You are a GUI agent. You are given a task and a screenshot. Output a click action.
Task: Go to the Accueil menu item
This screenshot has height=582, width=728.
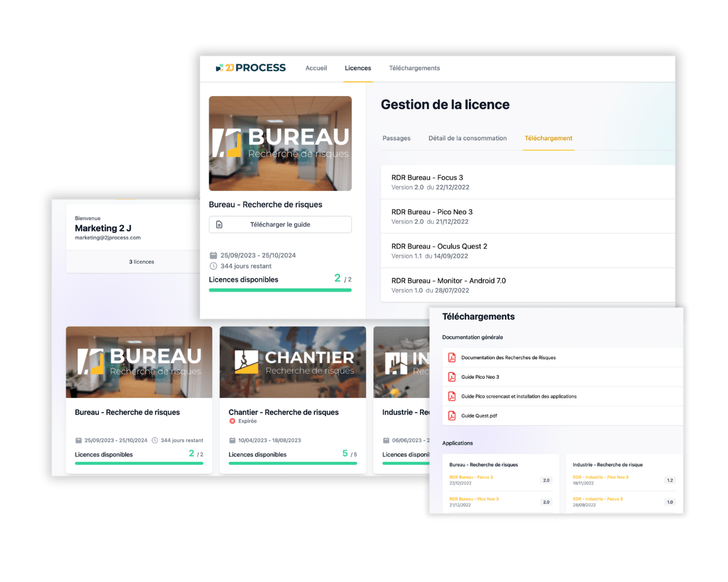[316, 68]
